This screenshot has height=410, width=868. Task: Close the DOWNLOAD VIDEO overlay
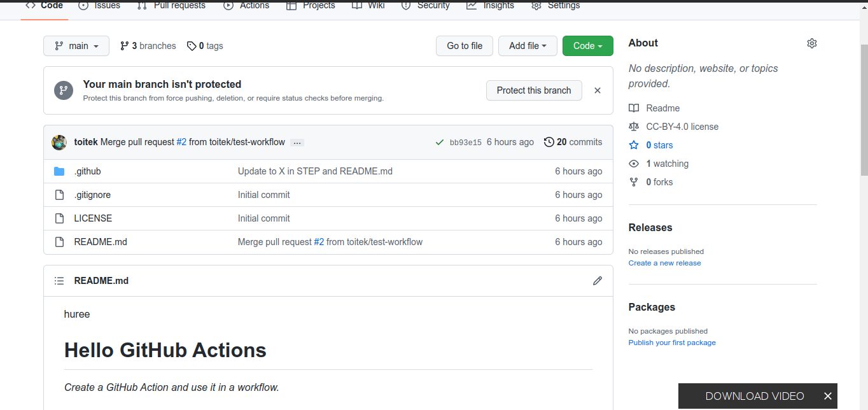[827, 396]
